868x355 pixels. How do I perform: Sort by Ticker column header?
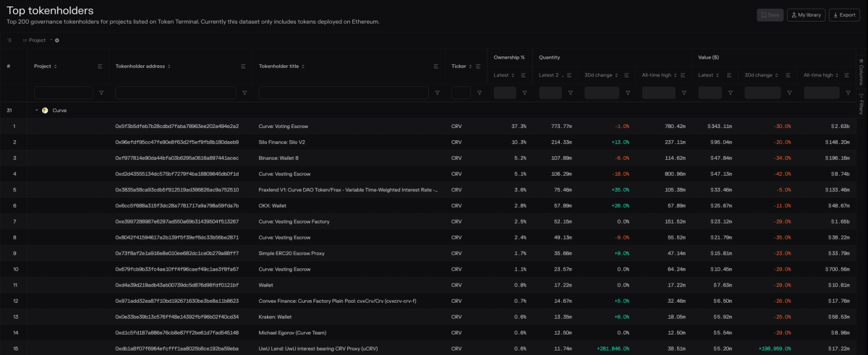[x=461, y=66]
